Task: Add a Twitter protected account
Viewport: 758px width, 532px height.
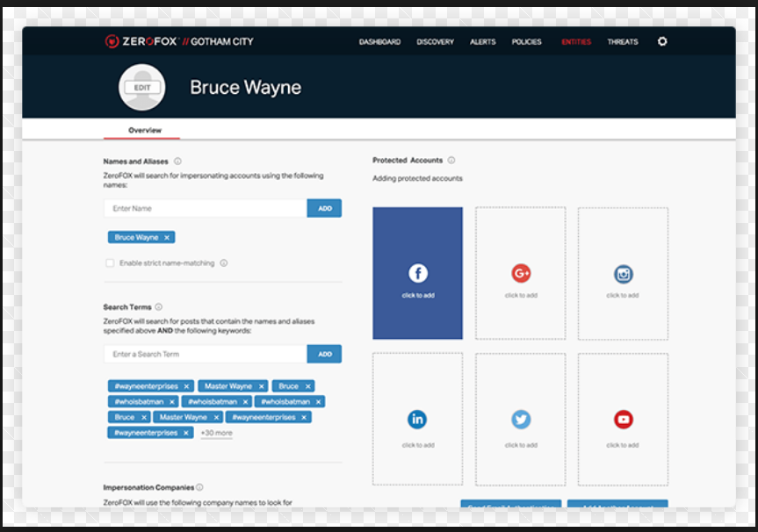Action: coord(521,420)
